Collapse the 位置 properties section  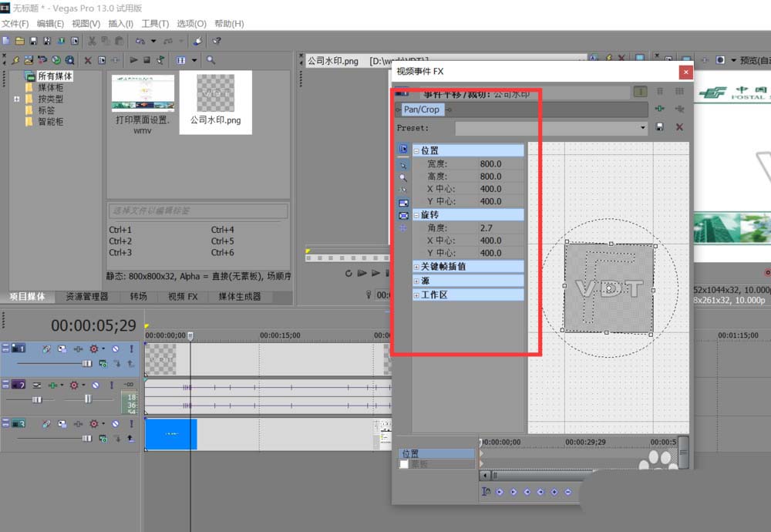click(417, 151)
